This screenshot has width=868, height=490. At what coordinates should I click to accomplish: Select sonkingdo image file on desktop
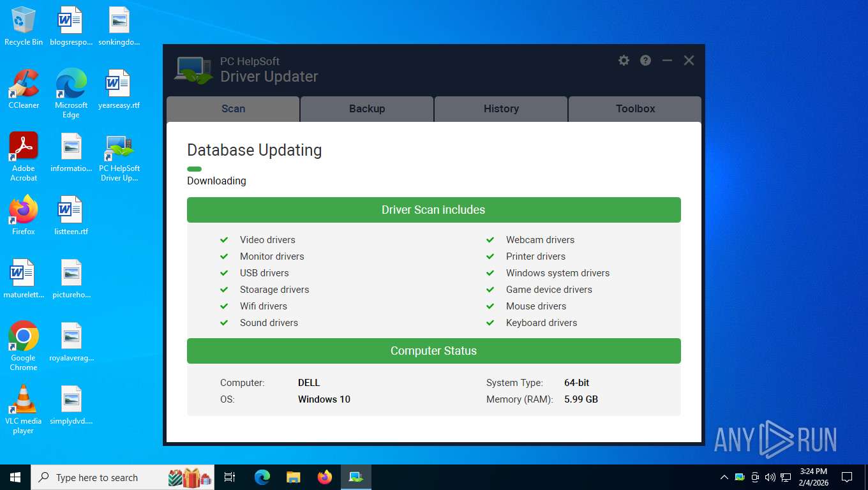click(x=119, y=26)
